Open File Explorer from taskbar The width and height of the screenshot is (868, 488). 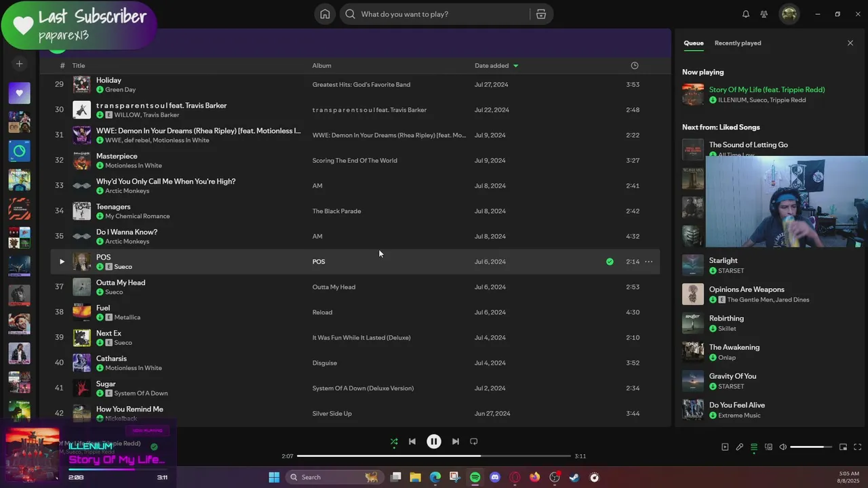pyautogui.click(x=416, y=477)
